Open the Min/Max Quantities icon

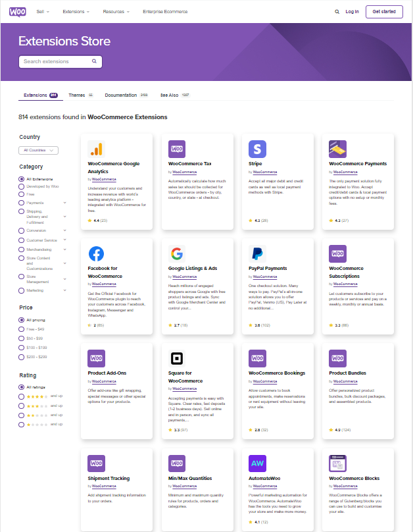click(x=177, y=464)
